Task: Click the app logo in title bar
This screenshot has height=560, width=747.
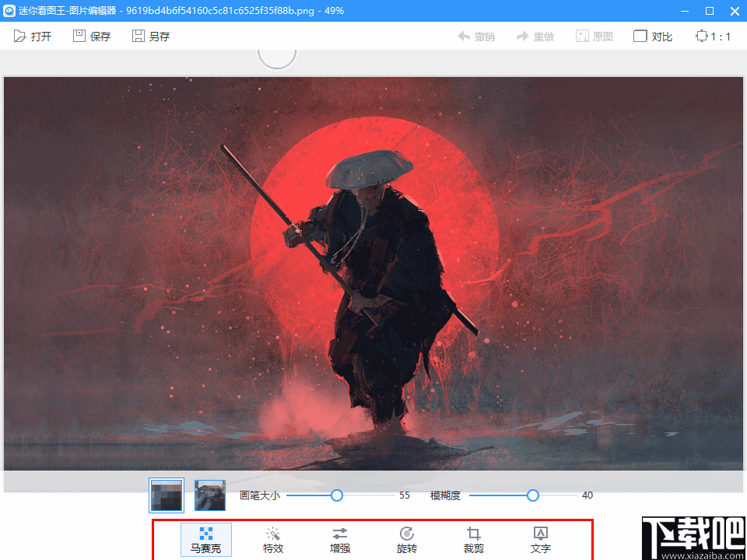Action: pyautogui.click(x=9, y=10)
